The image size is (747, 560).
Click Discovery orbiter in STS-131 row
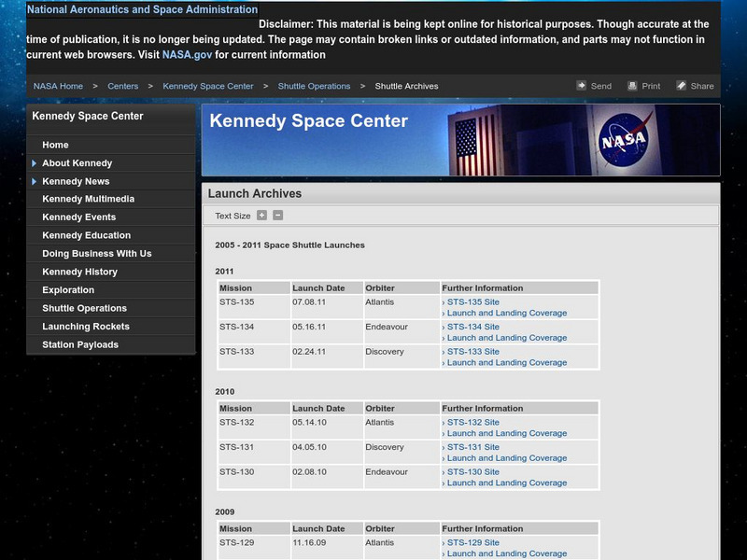tap(385, 447)
